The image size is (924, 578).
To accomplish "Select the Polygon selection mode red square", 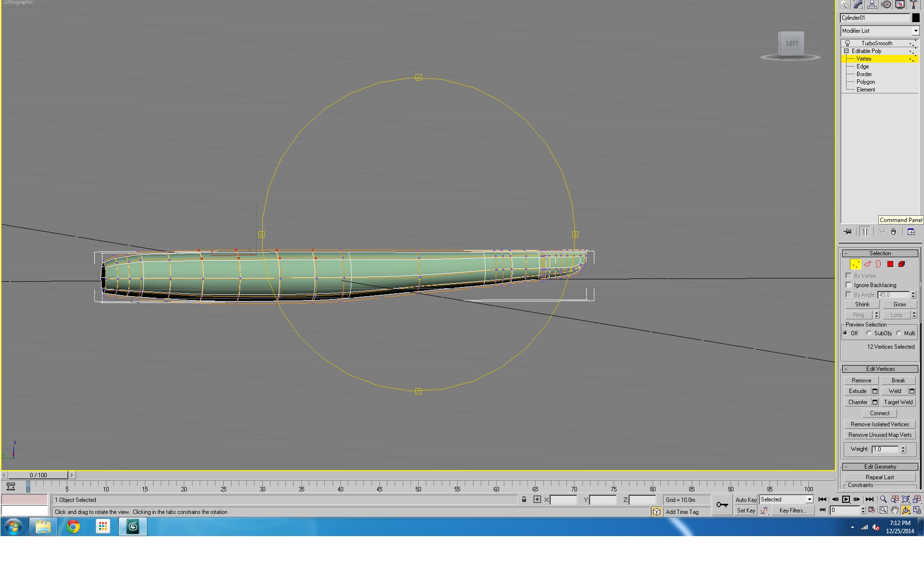I will [890, 264].
